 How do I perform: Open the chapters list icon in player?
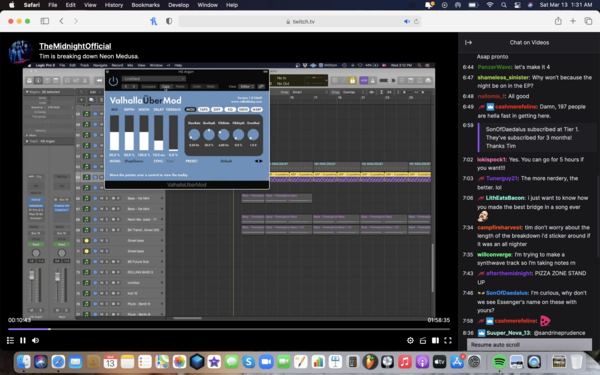pyautogui.click(x=10, y=340)
